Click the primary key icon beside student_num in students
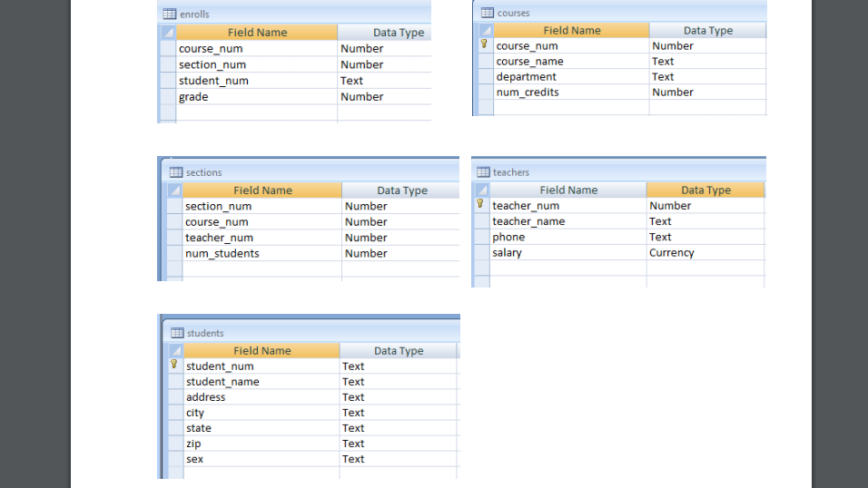This screenshot has width=868, height=488. (x=173, y=365)
